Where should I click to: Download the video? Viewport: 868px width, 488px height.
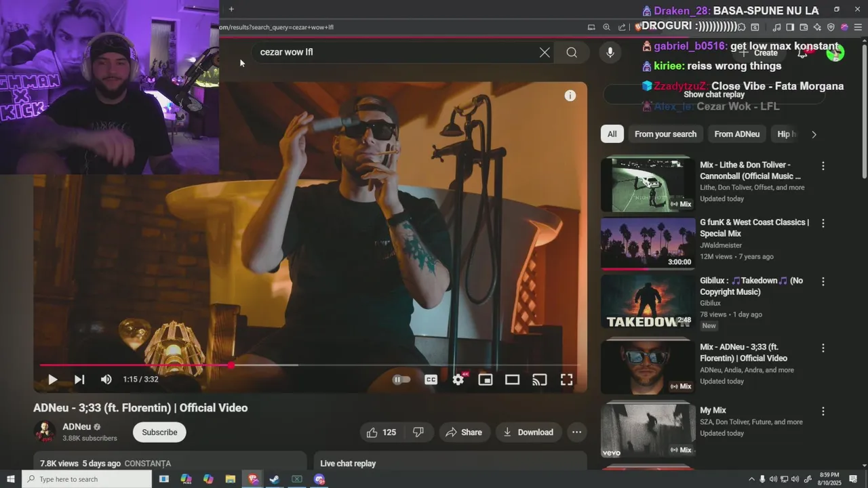click(528, 432)
